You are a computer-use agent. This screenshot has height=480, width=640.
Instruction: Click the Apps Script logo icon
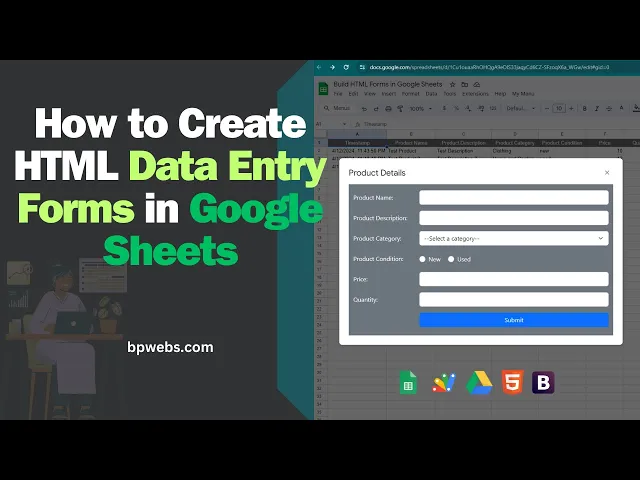(x=444, y=383)
